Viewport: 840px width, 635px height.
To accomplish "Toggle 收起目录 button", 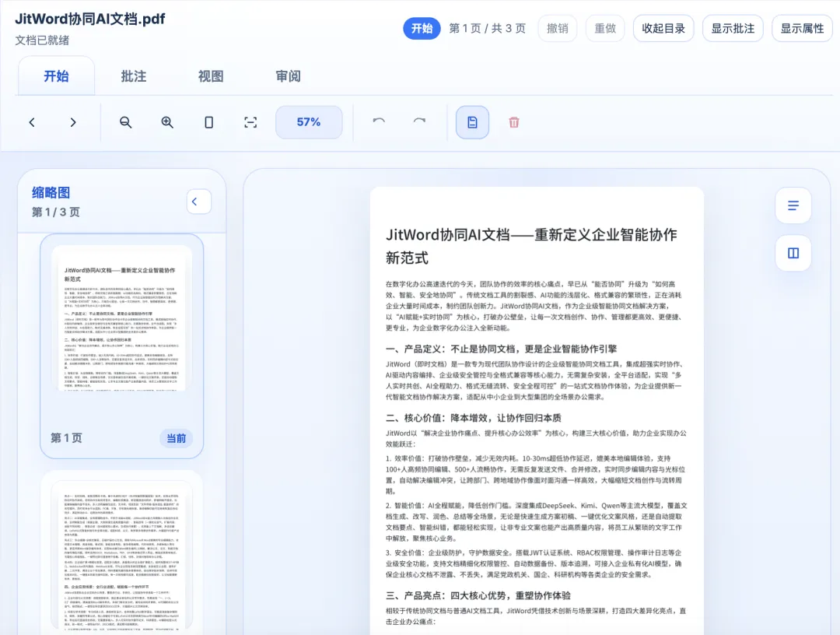I will tap(663, 28).
